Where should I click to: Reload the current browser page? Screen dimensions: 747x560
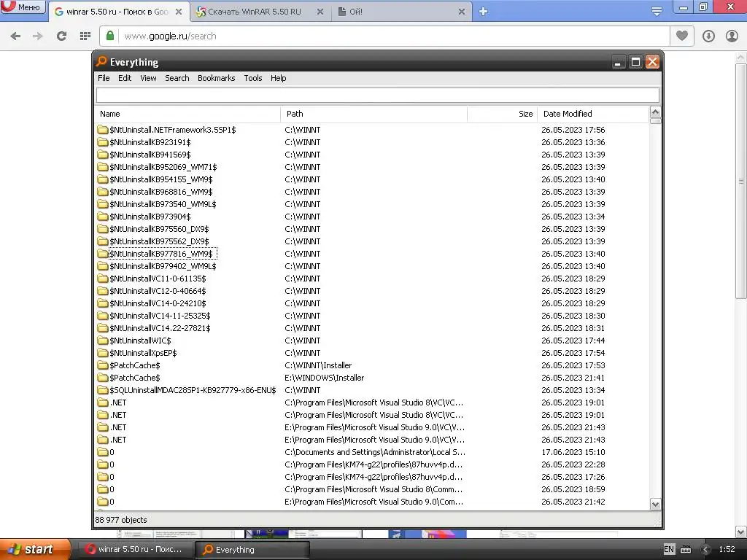(61, 36)
